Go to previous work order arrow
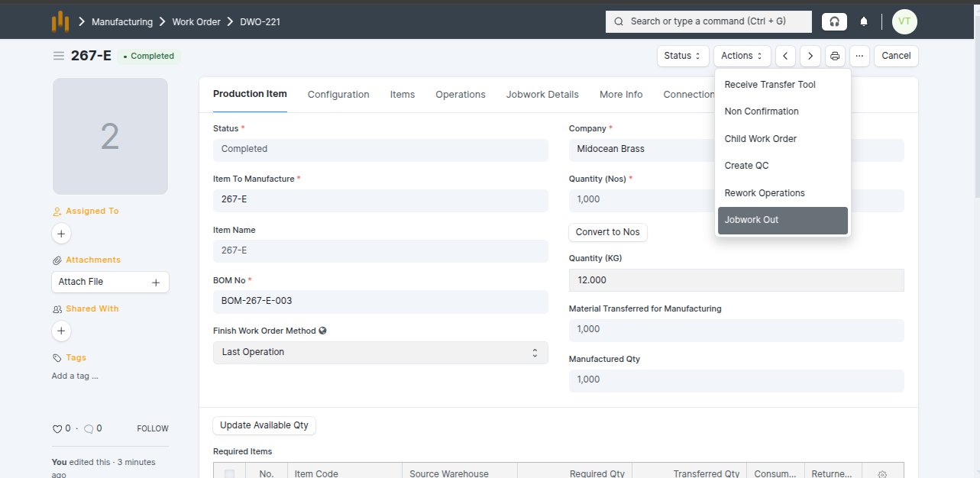The height and width of the screenshot is (478, 980). [785, 56]
